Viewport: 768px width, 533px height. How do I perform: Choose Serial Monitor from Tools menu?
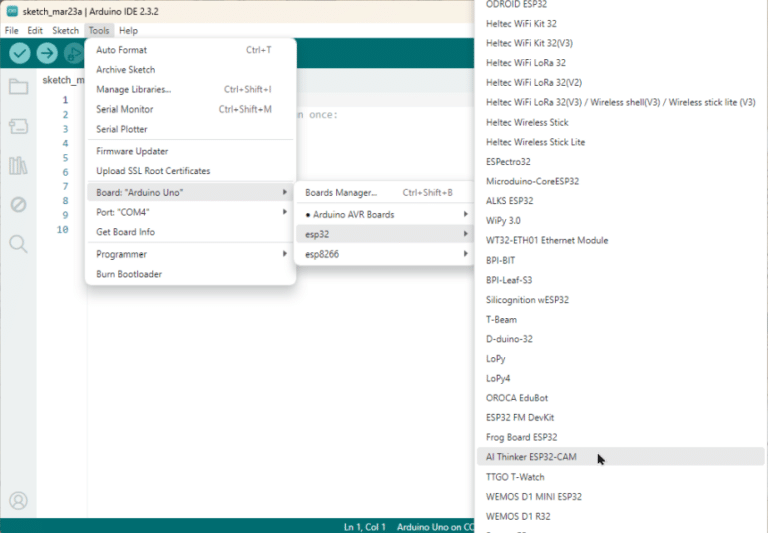click(x=125, y=109)
